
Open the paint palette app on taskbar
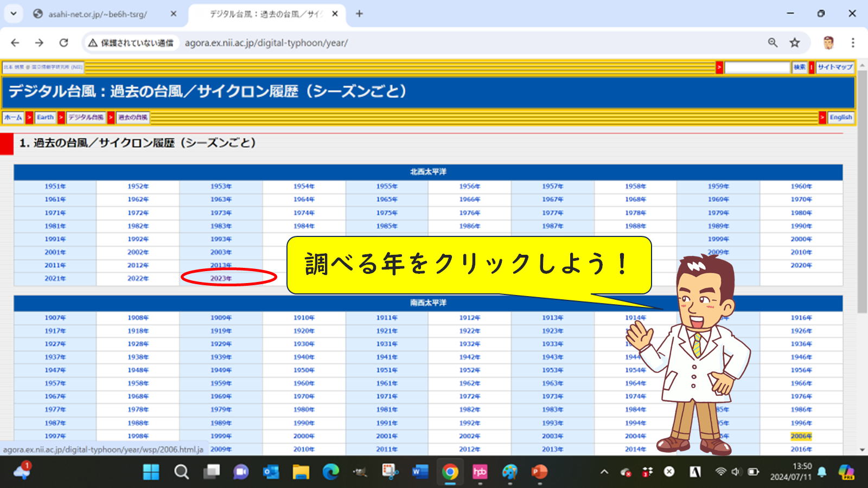click(509, 472)
